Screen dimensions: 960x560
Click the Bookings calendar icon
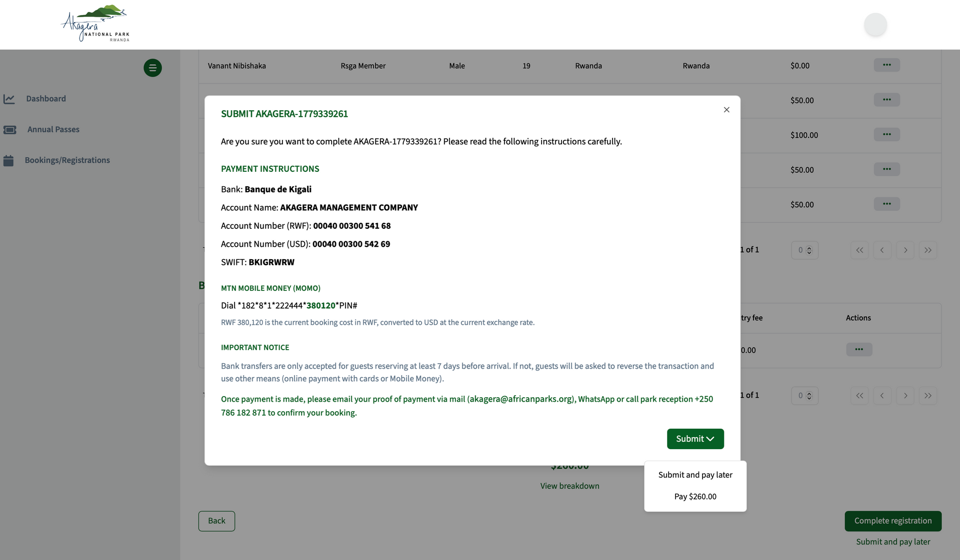pos(8,160)
